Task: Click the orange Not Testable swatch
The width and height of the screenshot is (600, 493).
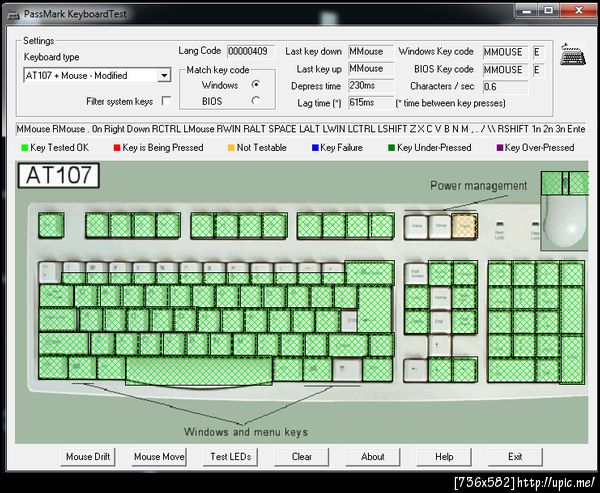Action: (x=231, y=148)
